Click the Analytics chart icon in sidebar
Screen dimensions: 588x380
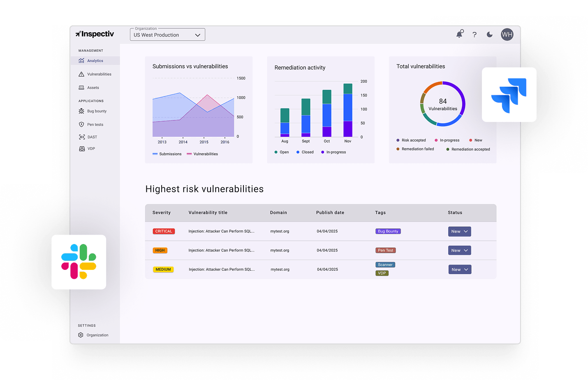click(x=81, y=61)
